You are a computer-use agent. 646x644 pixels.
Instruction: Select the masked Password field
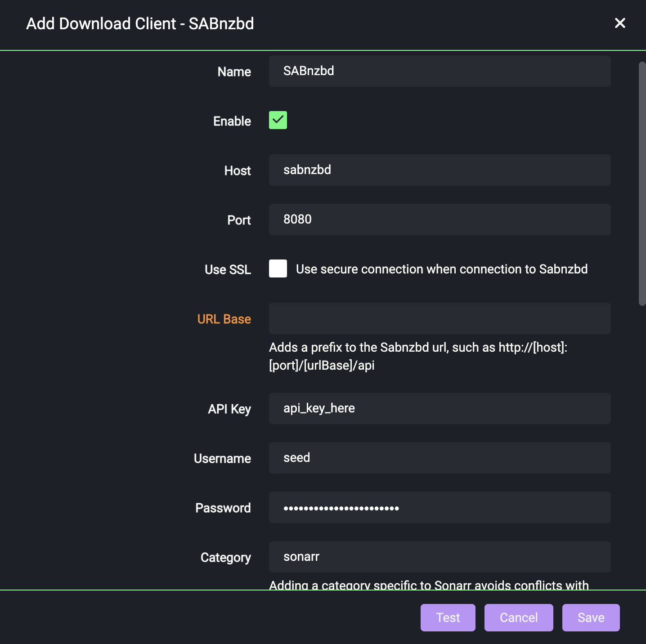tap(440, 507)
